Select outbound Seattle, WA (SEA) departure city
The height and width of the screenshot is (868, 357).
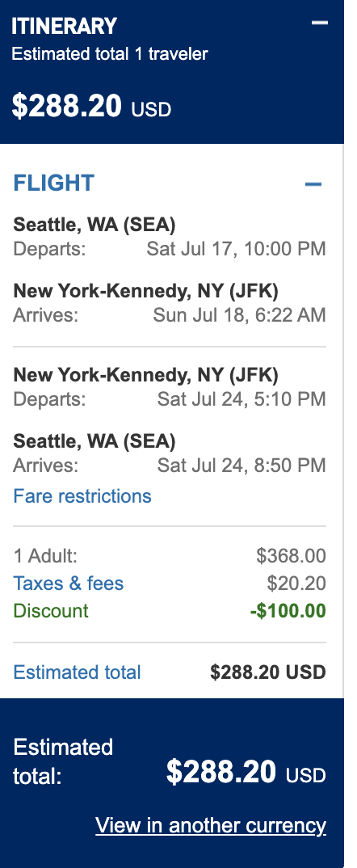point(94,225)
